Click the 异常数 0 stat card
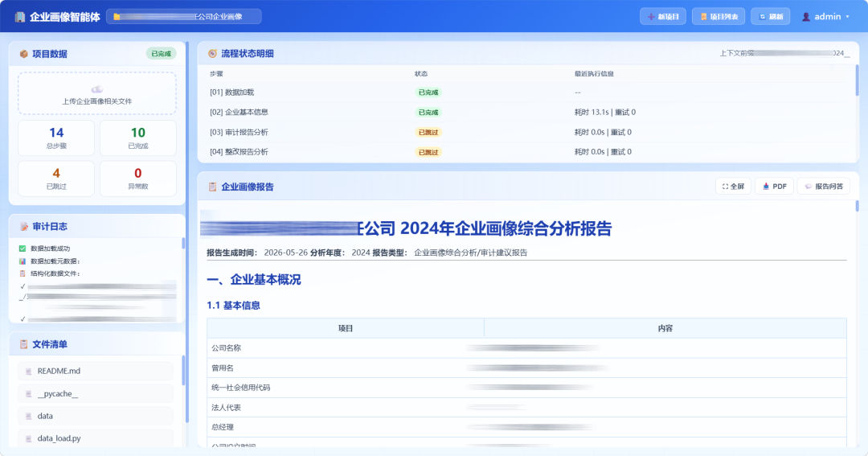This screenshot has width=868, height=456. click(x=138, y=179)
